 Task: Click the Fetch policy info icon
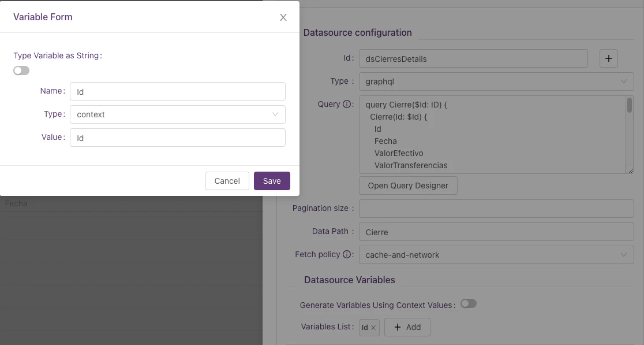347,254
